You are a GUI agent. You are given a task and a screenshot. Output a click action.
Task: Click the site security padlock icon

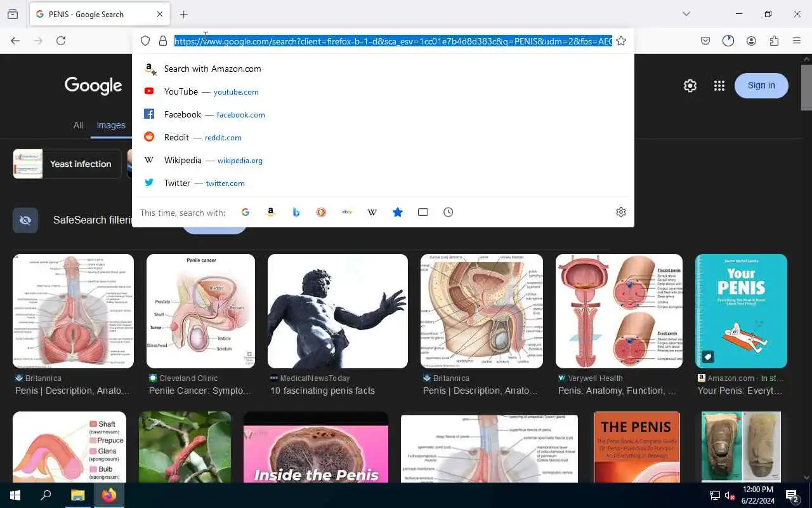tap(163, 41)
